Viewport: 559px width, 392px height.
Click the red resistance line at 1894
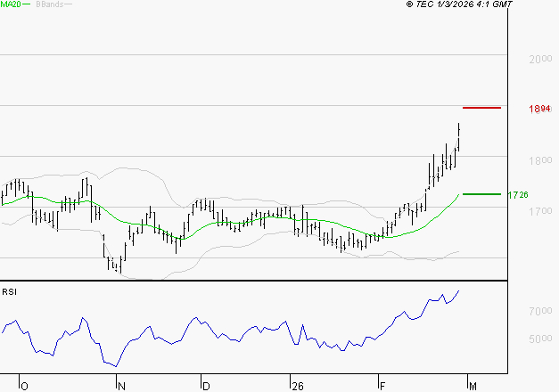pos(481,108)
